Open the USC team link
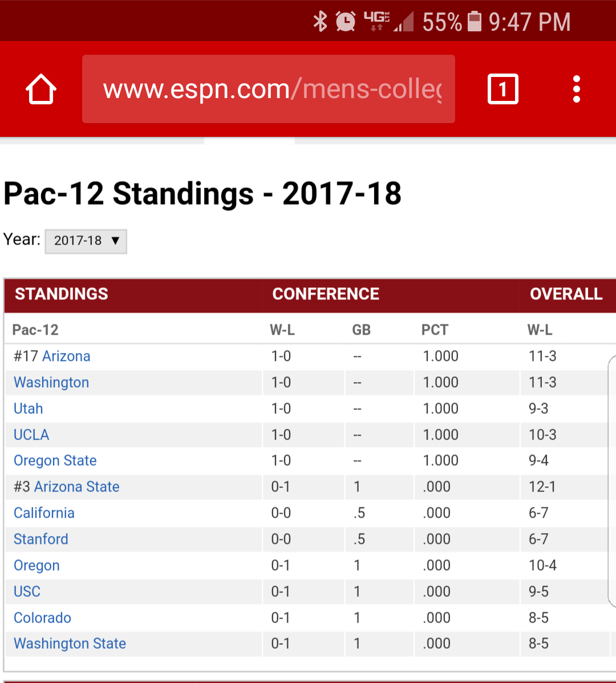Screen dimensions: 616x683 (x=27, y=592)
